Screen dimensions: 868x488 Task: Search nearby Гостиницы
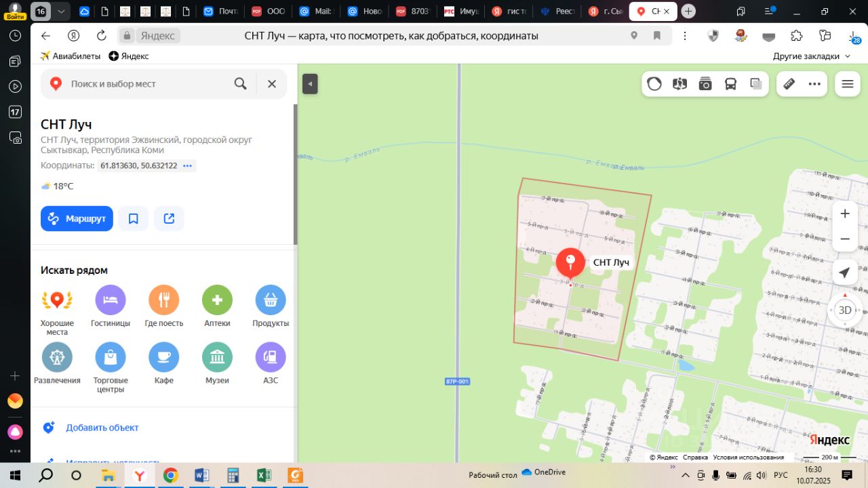coord(111,306)
